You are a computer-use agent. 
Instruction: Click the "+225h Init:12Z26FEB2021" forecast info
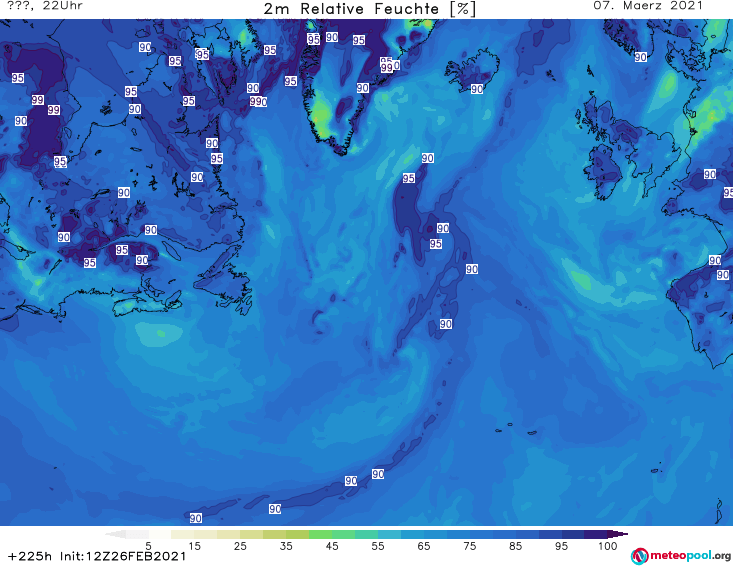coord(97,556)
